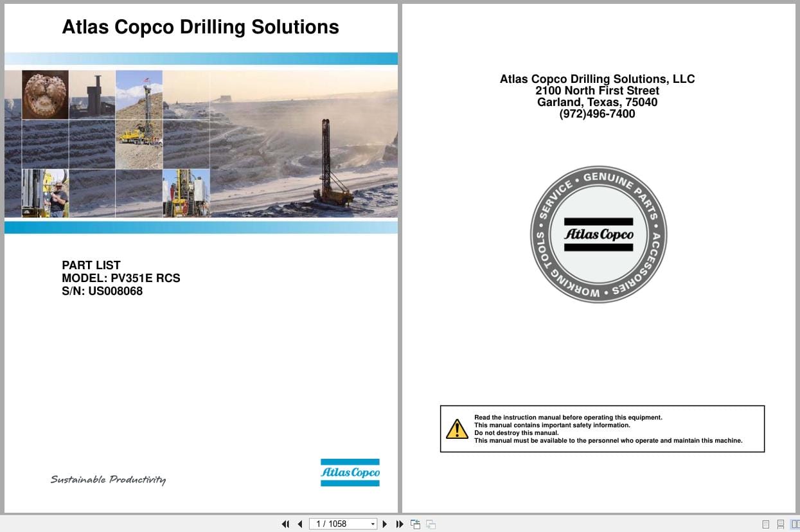Click Atlas Copco Drilling Solutions, LLC line
Viewport: 800px width, 532px height.
click(598, 79)
